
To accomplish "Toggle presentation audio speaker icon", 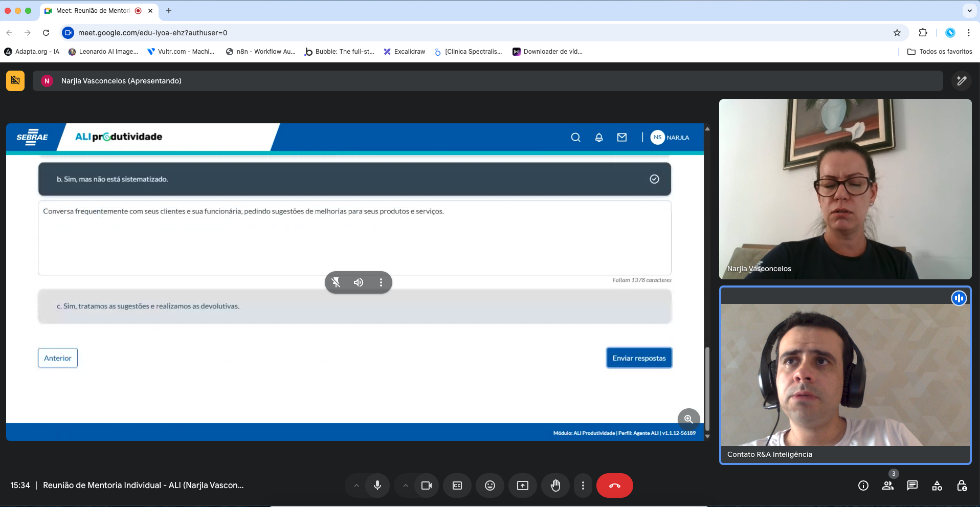I will click(x=359, y=282).
